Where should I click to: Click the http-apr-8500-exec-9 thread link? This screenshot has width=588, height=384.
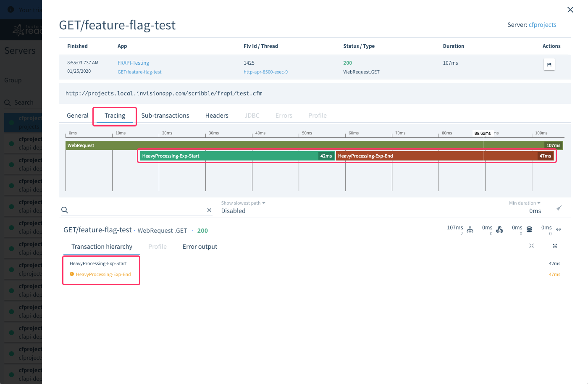pos(265,72)
